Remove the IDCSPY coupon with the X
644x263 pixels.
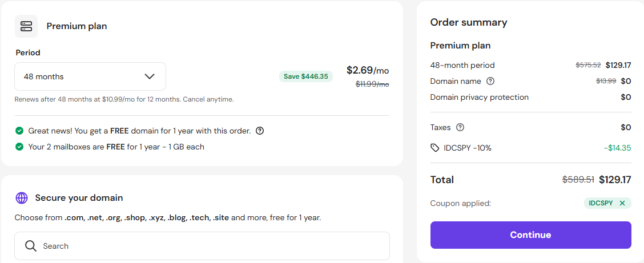pos(622,203)
